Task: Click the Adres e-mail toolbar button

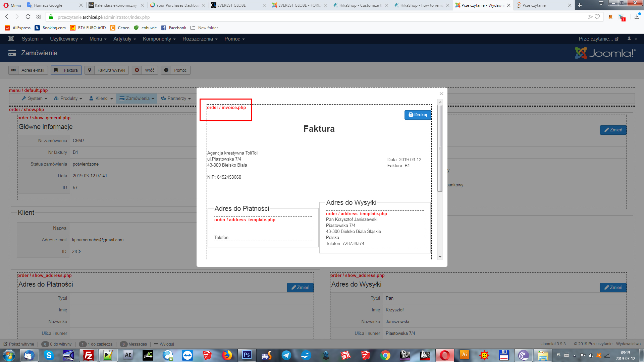Action: click(29, 70)
